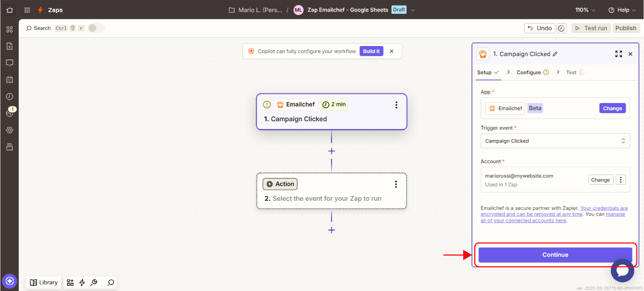Open three-dot menu on Emailchef step
Viewport: 644px width, 291px height.
[396, 105]
